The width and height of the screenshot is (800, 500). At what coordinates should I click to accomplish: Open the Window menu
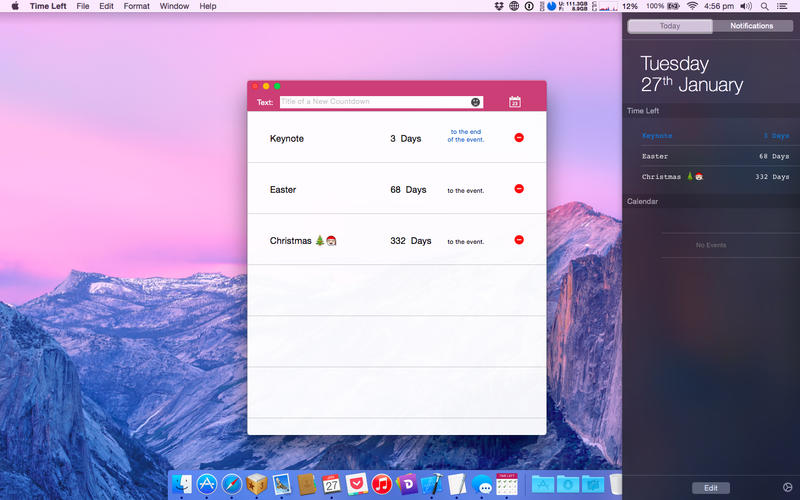pyautogui.click(x=174, y=6)
